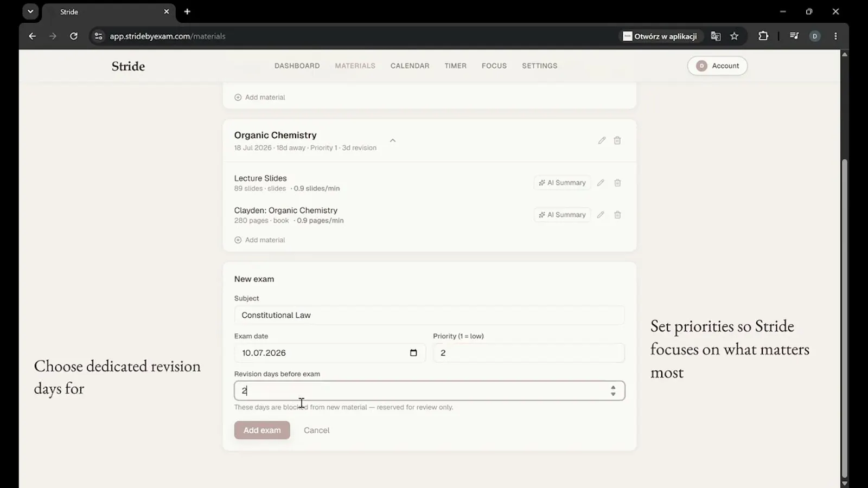
Task: Open the Chrome three-dot menu
Action: point(835,36)
